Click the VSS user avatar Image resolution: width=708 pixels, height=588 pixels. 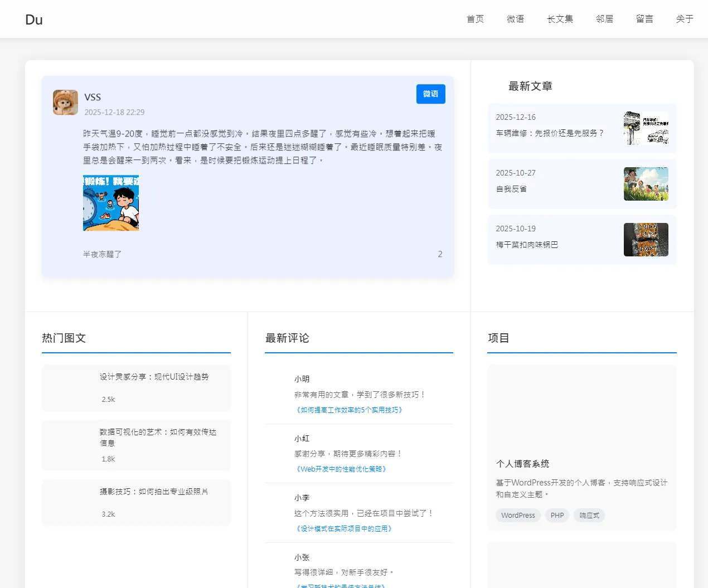65,102
